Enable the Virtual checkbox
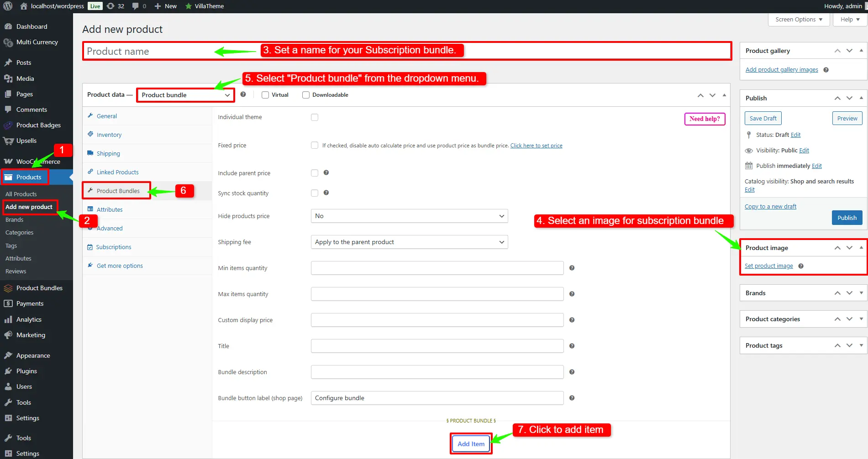Screen dimensions: 868x459 tap(265, 95)
